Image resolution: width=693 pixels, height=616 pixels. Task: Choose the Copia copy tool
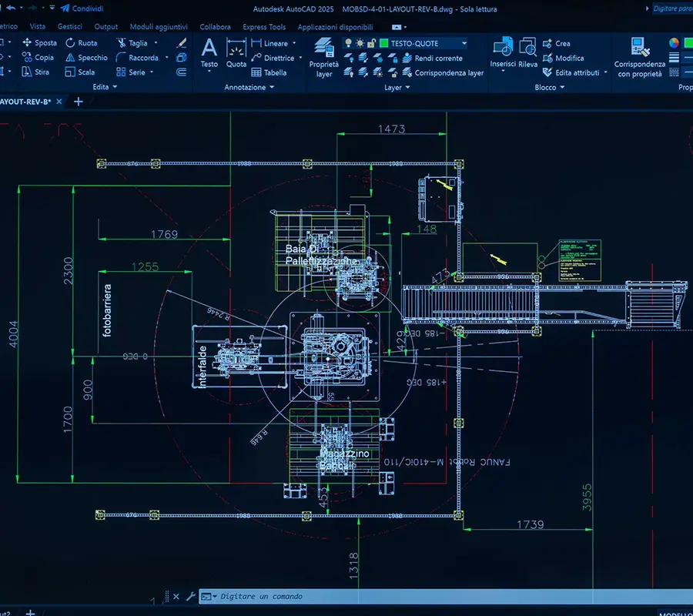[x=38, y=58]
